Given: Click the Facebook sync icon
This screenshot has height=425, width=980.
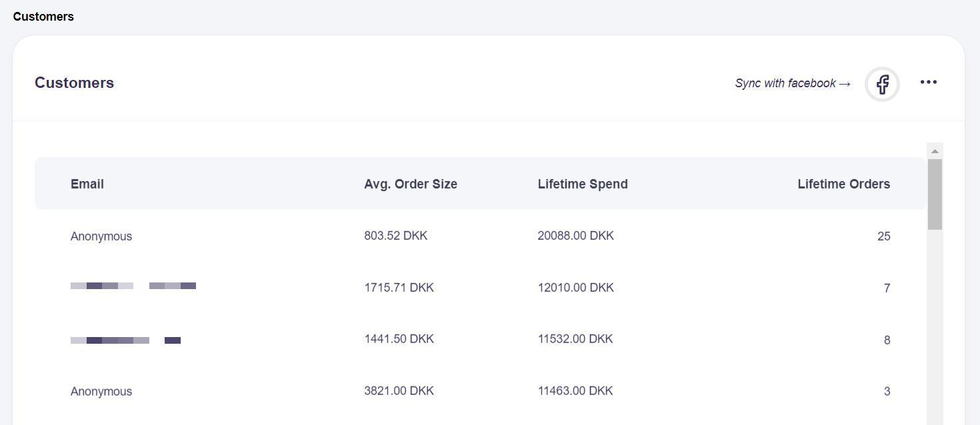Looking at the screenshot, I should coord(882,85).
